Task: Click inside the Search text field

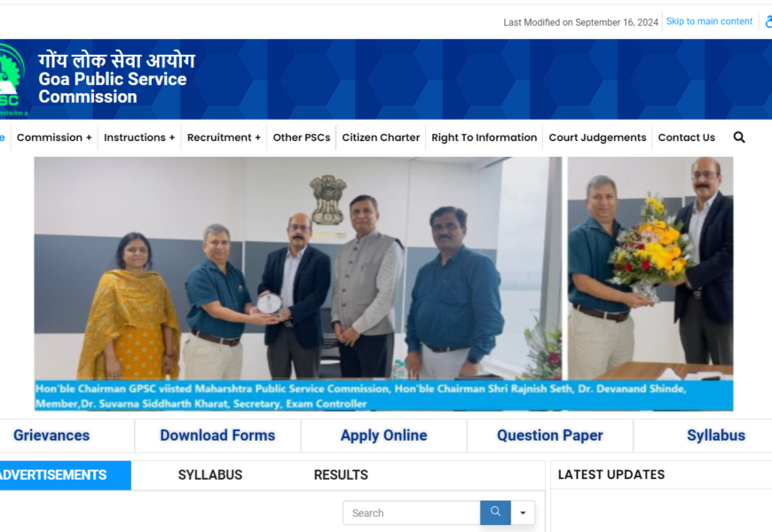Action: (412, 512)
